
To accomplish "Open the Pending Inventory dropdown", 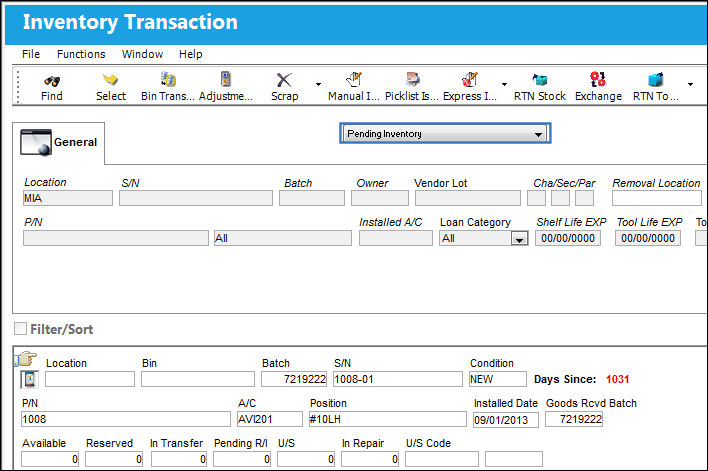I will click(445, 134).
